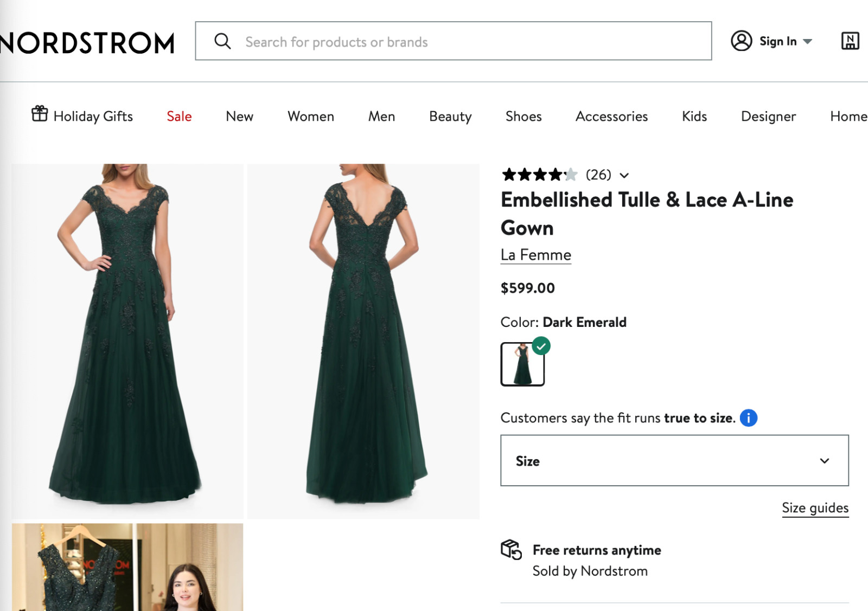Open the Women menu
868x611 pixels.
[x=311, y=116]
